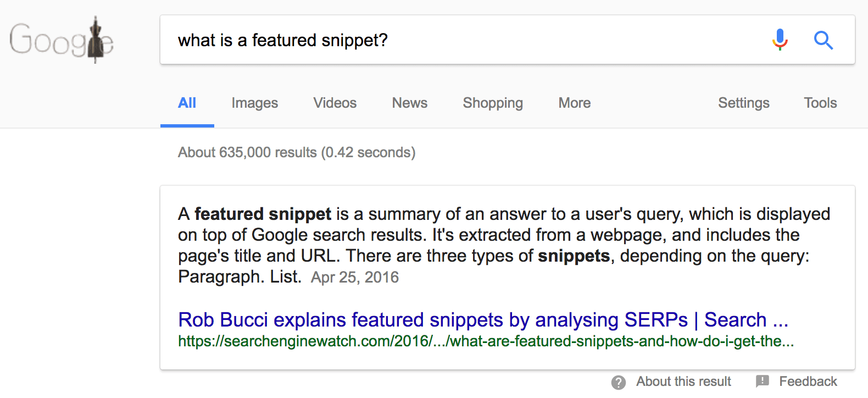This screenshot has height=398, width=868.
Task: Open the Videos tab
Action: pyautogui.click(x=335, y=103)
